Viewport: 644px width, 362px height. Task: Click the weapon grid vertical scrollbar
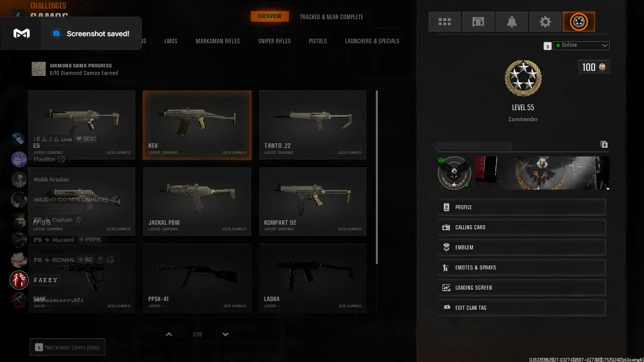[x=376, y=177]
